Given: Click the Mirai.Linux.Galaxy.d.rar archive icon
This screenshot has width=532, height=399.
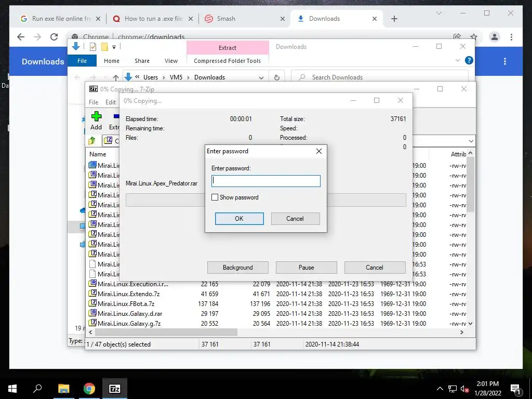Looking at the screenshot, I should click(x=92, y=313).
